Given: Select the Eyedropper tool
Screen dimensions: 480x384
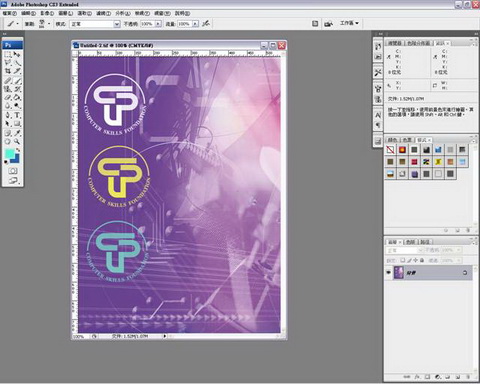Looking at the screenshot, I should (x=17, y=133).
